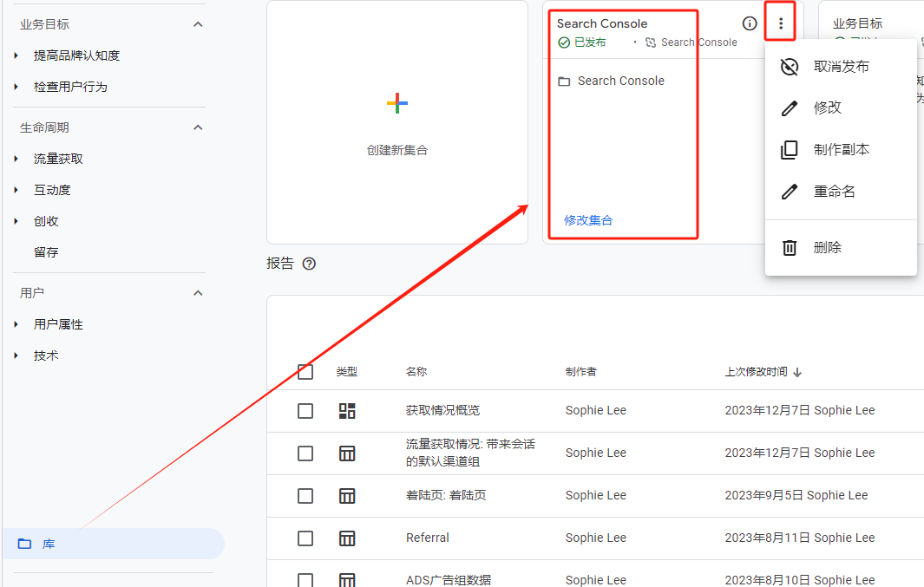Screen dimensions: 924x587
Task: Sort the table by 上次修改时间
Action: (x=756, y=372)
